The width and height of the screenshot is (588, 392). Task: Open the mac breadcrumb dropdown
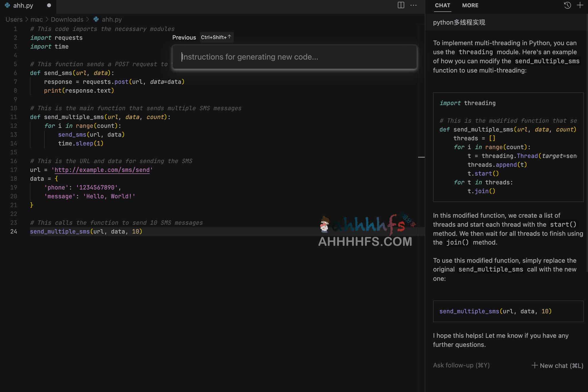coord(36,19)
